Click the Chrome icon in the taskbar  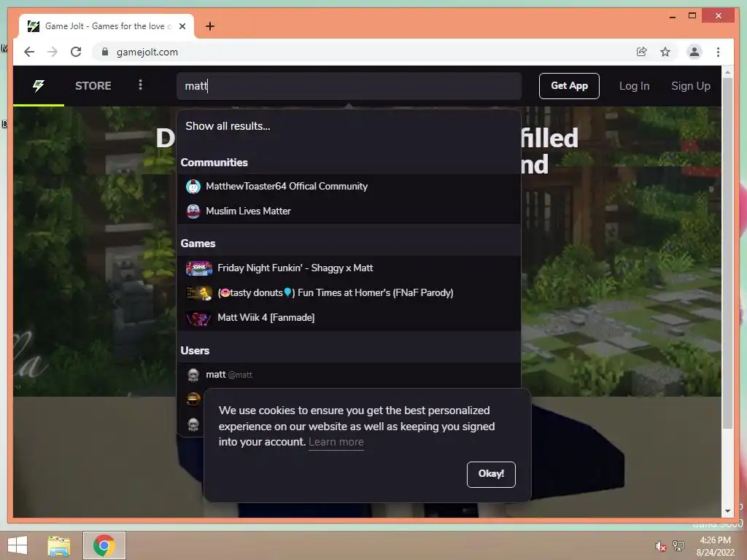pyautogui.click(x=104, y=545)
